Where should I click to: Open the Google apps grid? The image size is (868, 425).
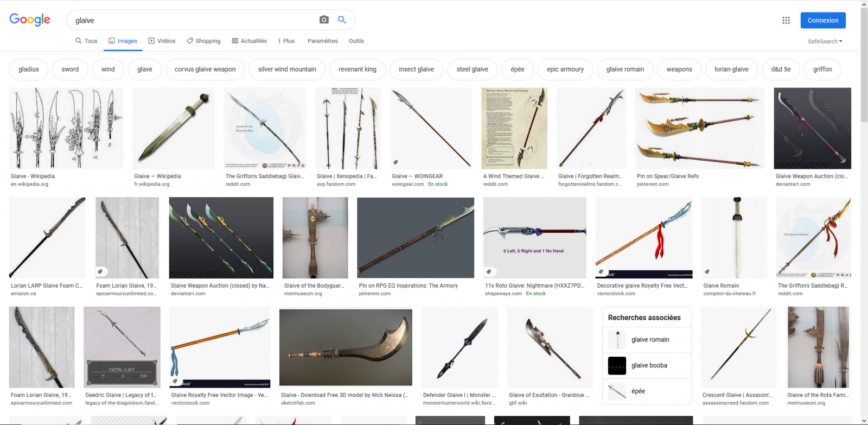pyautogui.click(x=786, y=21)
